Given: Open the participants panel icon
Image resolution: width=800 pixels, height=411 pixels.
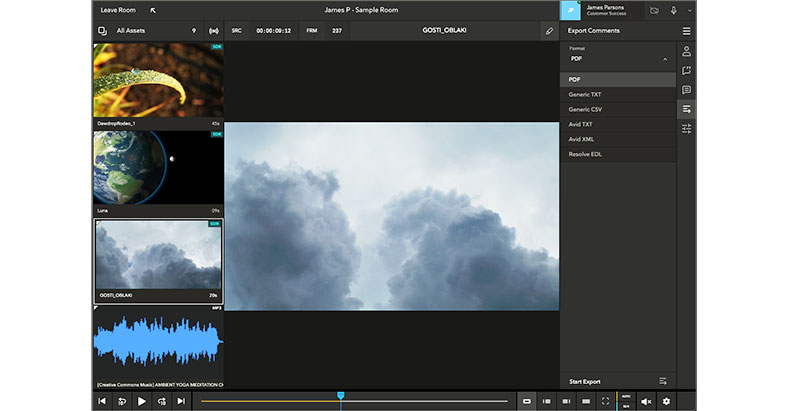Looking at the screenshot, I should pos(686,51).
